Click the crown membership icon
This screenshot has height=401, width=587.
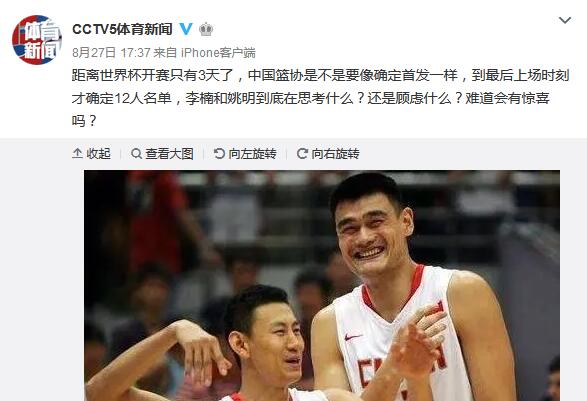[x=206, y=29]
